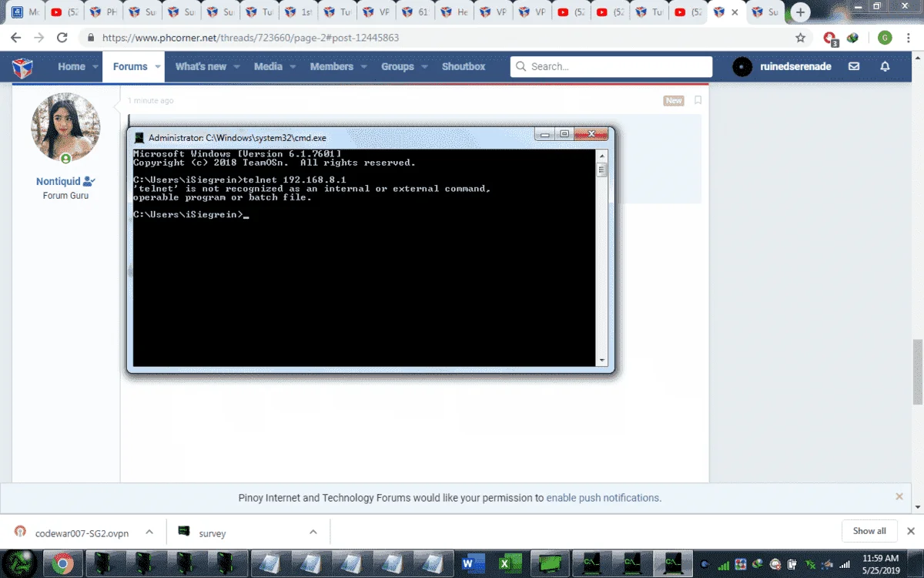The width and height of the screenshot is (924, 578).
Task: Open the Shoutbox nav item
Action: [464, 67]
